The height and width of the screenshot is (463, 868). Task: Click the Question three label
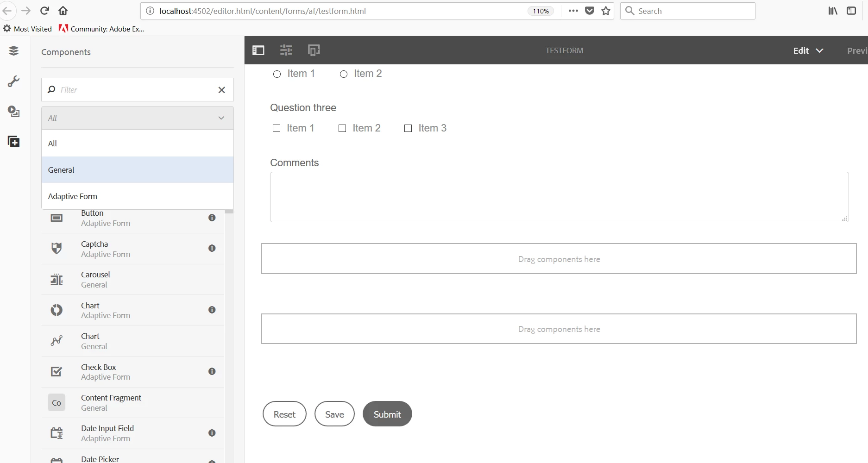pos(303,108)
